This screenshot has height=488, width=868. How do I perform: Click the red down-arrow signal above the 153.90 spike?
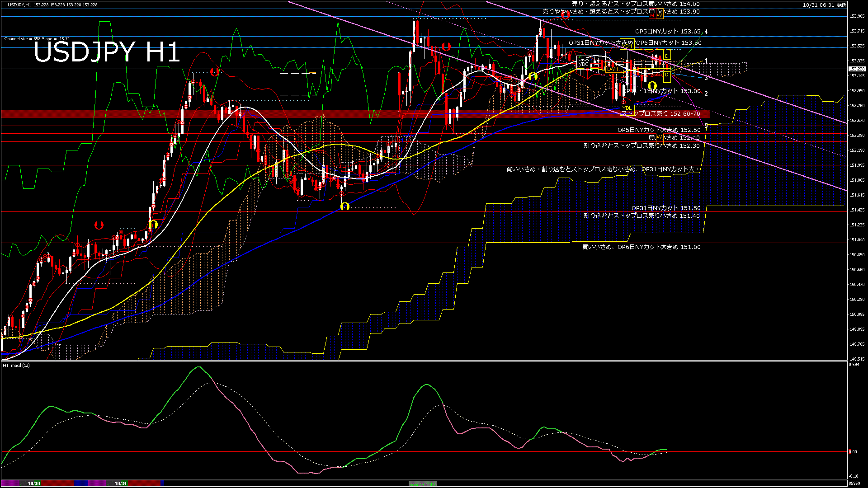pos(446,47)
